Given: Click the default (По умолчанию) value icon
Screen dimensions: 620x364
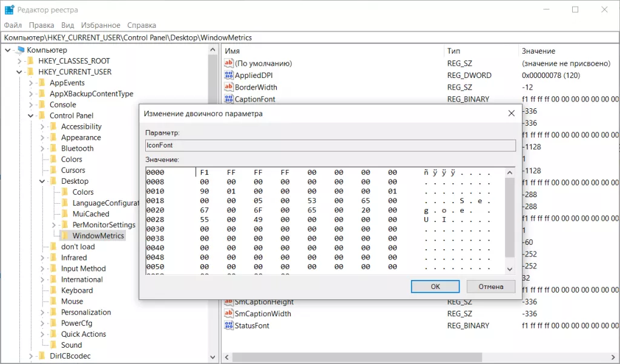Looking at the screenshot, I should [x=229, y=63].
